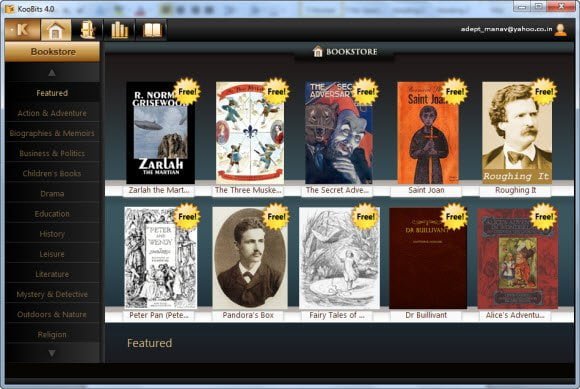Image resolution: width=580 pixels, height=389 pixels.
Task: Open the Peter Pan book cover
Action: pos(161,258)
